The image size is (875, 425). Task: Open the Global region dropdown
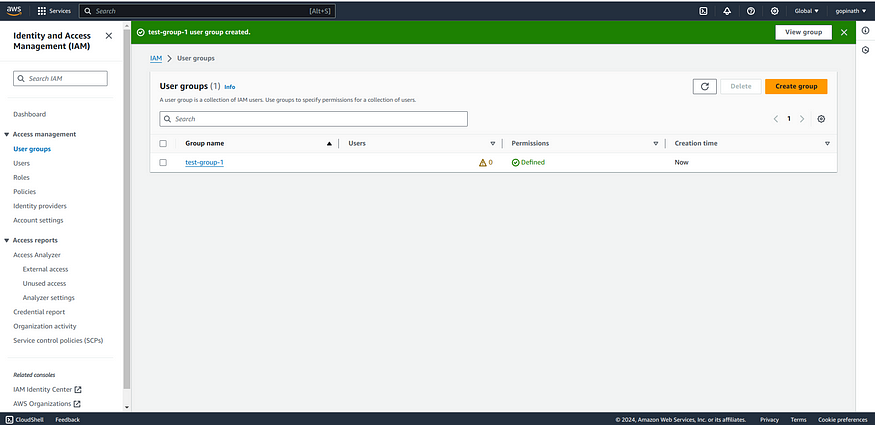[806, 11]
